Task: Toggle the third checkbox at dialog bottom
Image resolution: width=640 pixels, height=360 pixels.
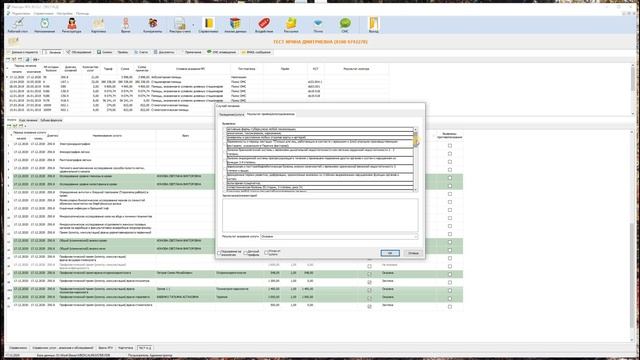Action: click(267, 253)
